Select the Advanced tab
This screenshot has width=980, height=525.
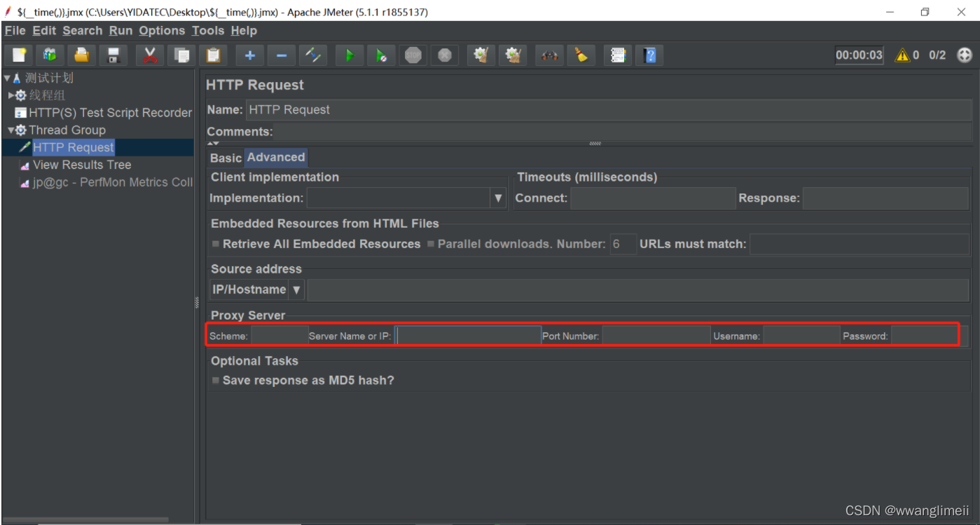coord(276,157)
